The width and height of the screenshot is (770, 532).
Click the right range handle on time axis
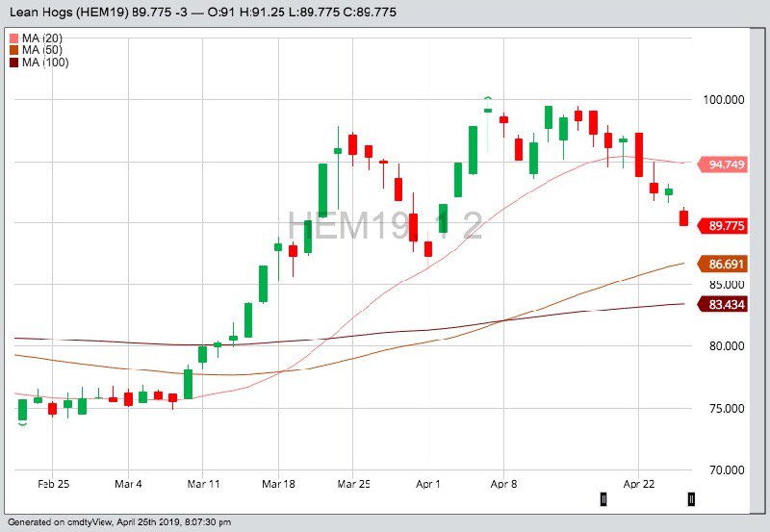(x=690, y=498)
